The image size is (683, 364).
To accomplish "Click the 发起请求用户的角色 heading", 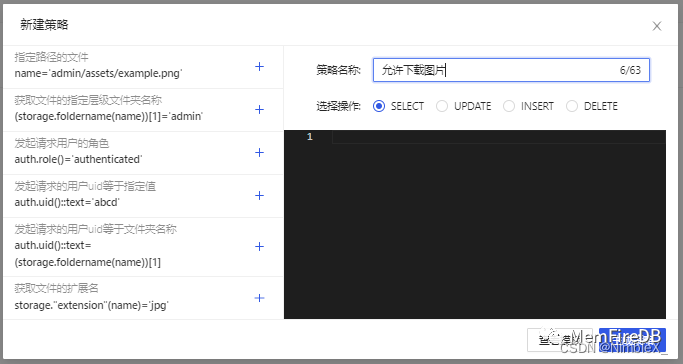I will point(61,143).
